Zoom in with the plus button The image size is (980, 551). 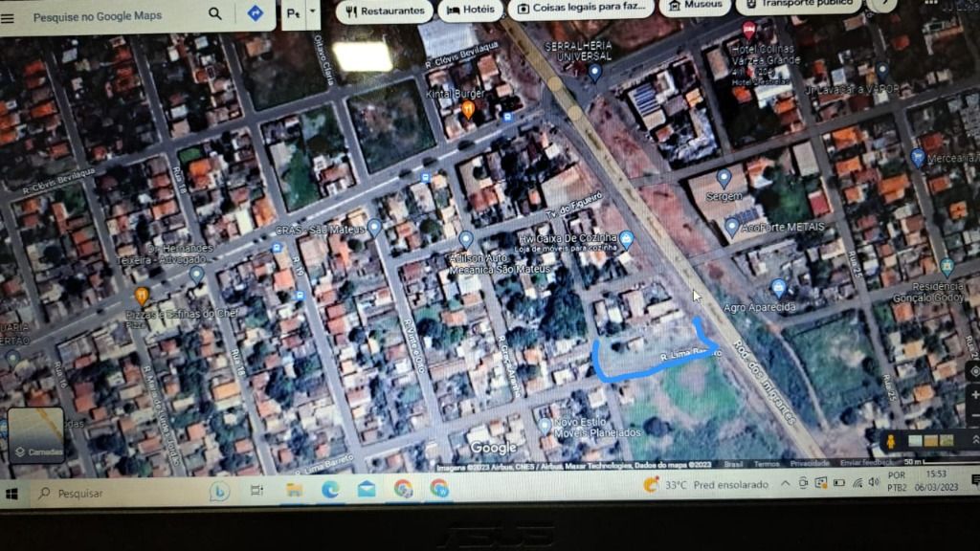(974, 395)
